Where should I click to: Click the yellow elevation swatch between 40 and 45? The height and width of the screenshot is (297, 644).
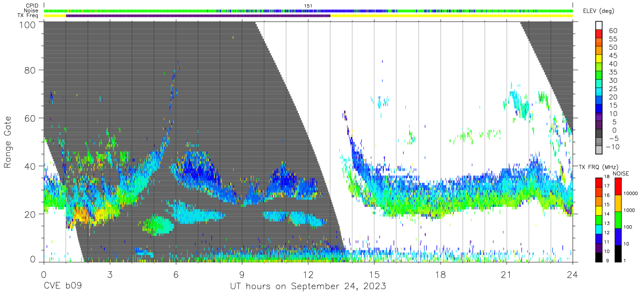599,59
